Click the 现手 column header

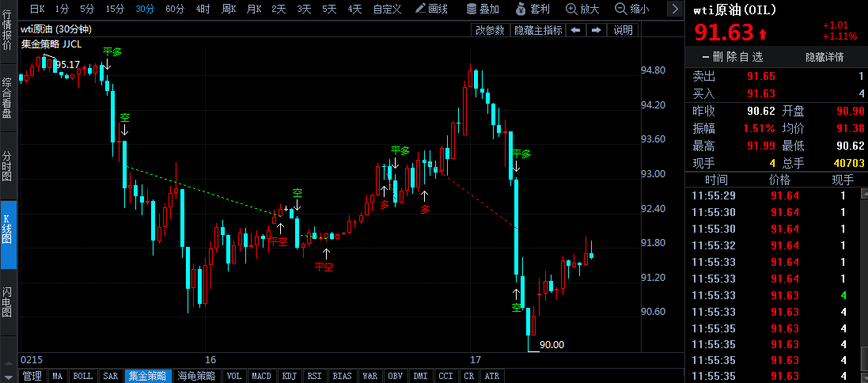coord(843,180)
